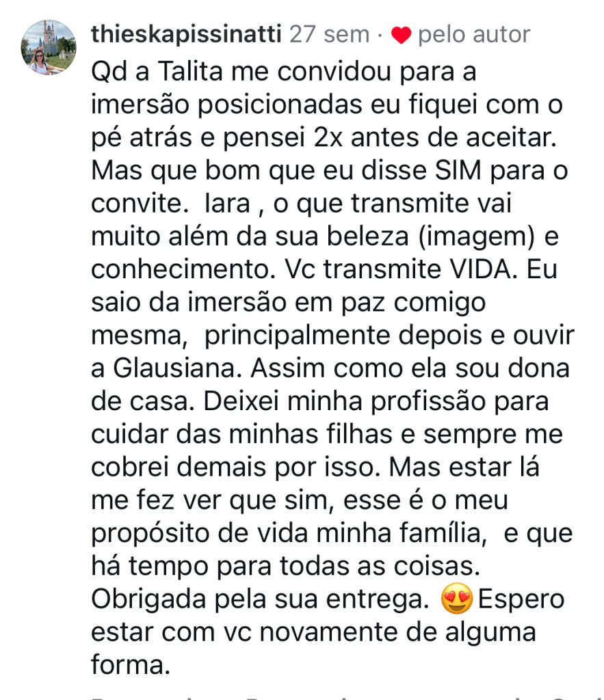Click the name 'Glausiana' in the comment
This screenshot has height=700, width=604.
click(x=174, y=369)
